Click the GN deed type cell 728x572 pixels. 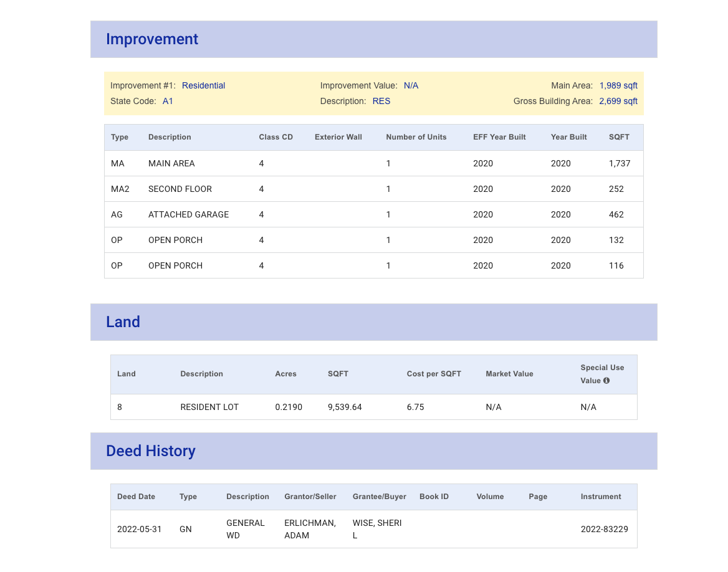(185, 529)
